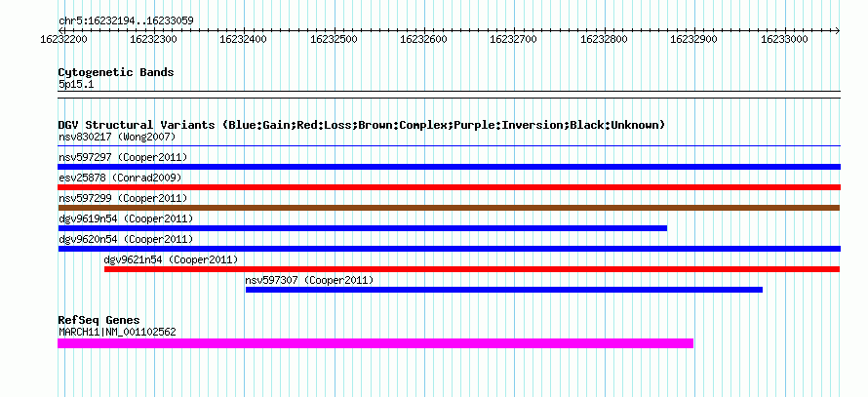Viewport: 868px width, 397px height.
Task: Click ruler position 16232900
Action: (693, 39)
